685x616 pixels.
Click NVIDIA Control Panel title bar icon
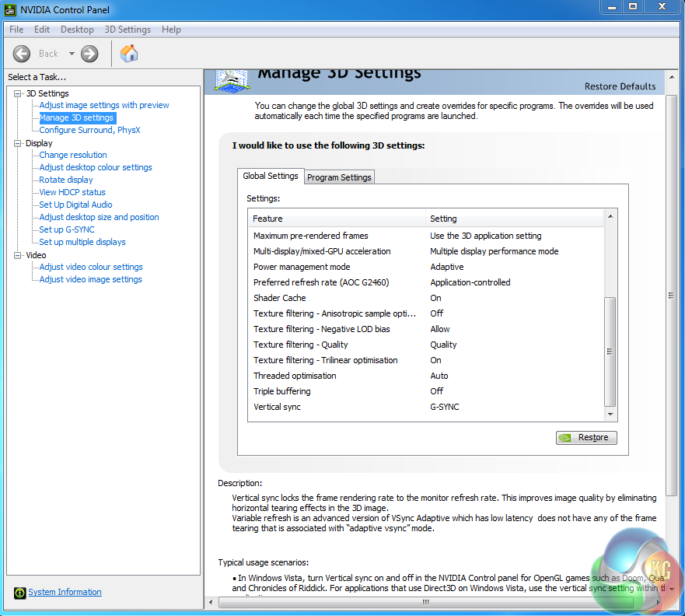point(10,9)
